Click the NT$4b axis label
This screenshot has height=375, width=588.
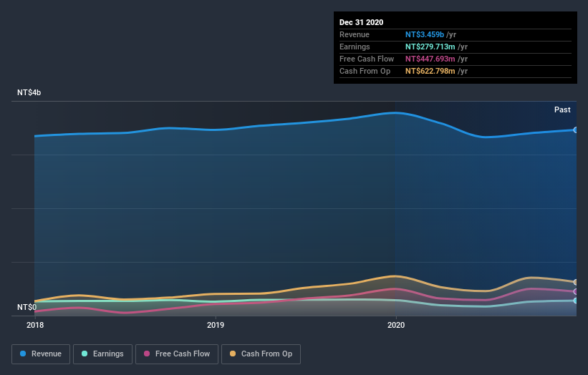(x=29, y=92)
